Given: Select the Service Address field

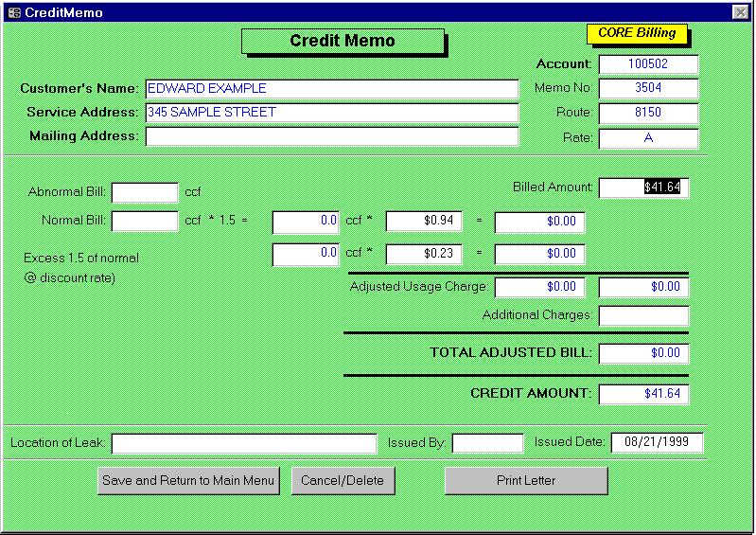Looking at the screenshot, I should (332, 113).
